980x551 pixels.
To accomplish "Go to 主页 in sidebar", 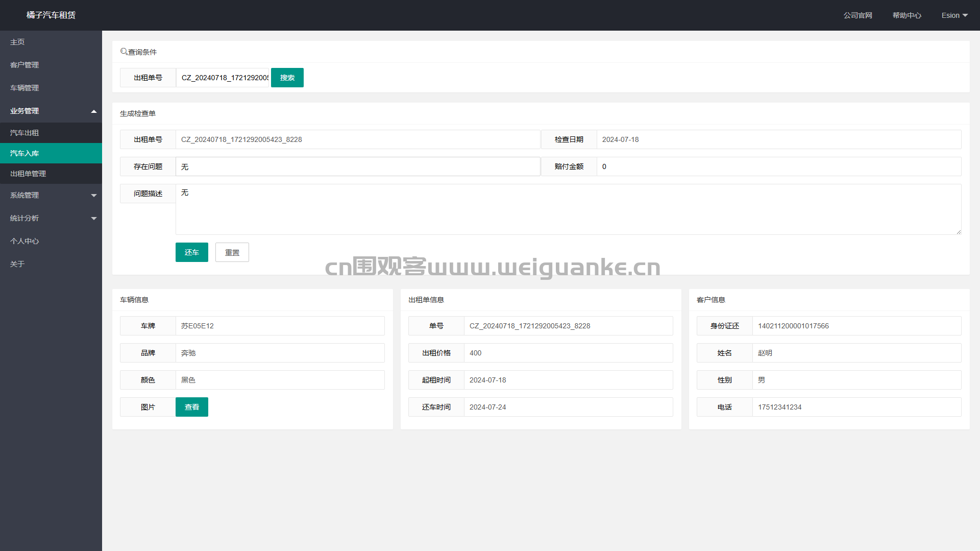I will click(x=17, y=42).
